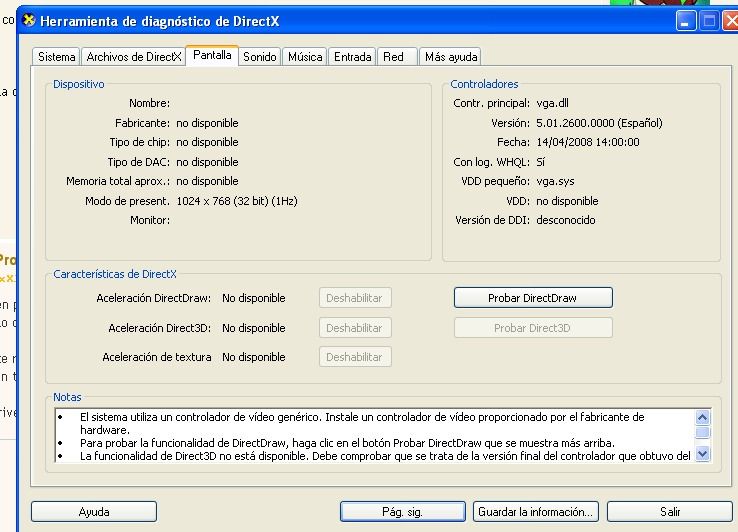Open the Música tab
The image size is (738, 532).
[305, 57]
